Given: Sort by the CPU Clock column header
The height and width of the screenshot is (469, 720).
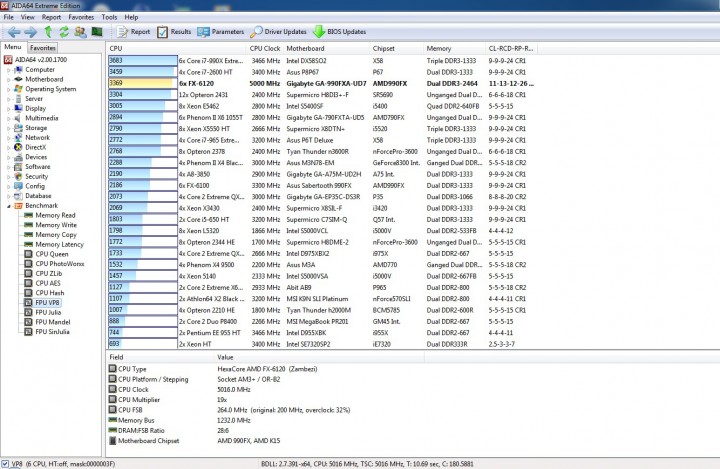Looking at the screenshot, I should (265, 48).
